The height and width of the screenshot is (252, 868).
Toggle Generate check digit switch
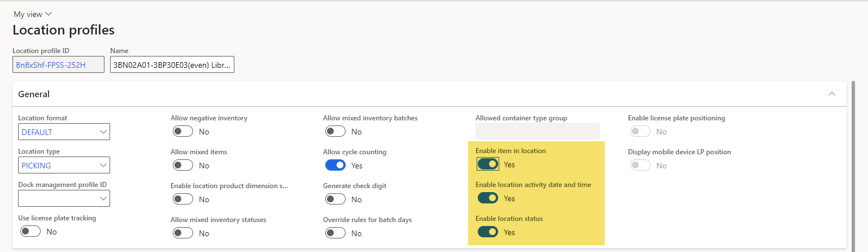pyautogui.click(x=335, y=199)
